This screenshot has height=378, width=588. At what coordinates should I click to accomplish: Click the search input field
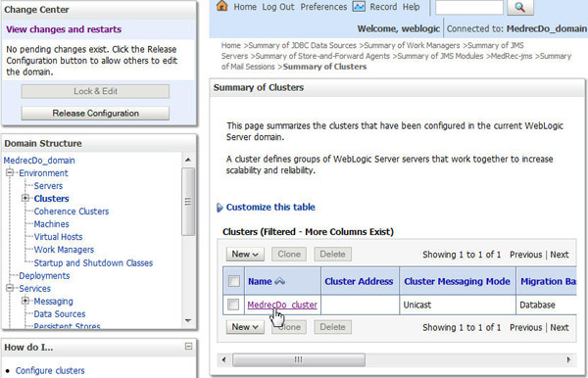pos(469,7)
